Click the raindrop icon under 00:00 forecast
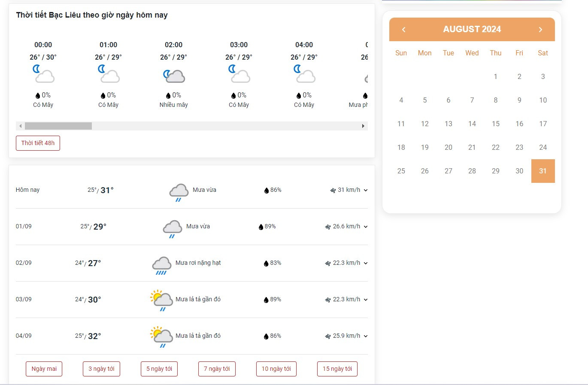 pos(38,95)
